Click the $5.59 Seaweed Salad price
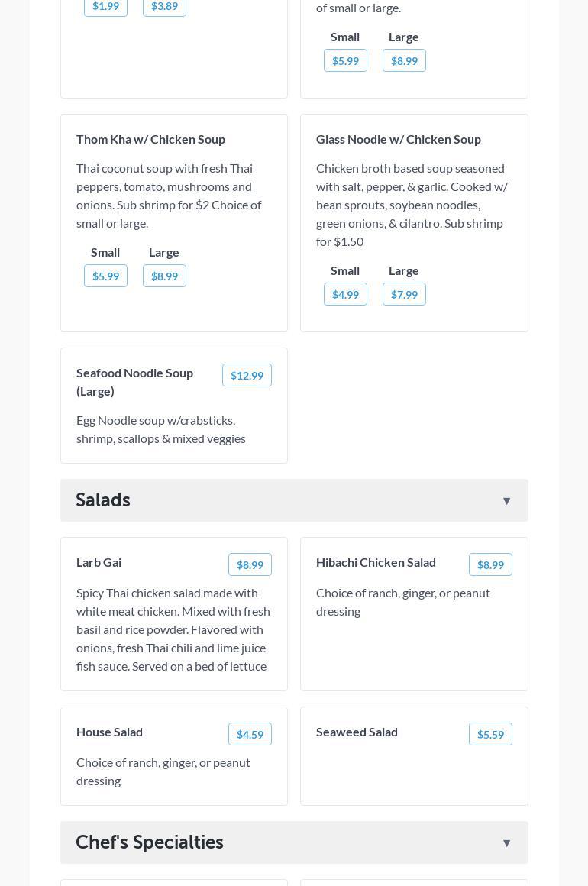The height and width of the screenshot is (886, 588). click(490, 735)
